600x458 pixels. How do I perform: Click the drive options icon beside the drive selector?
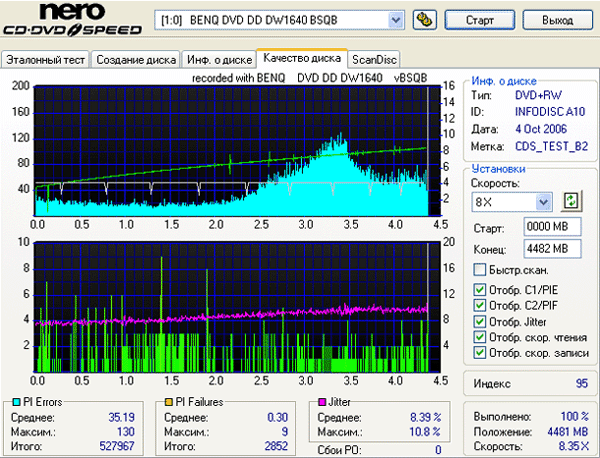424,19
